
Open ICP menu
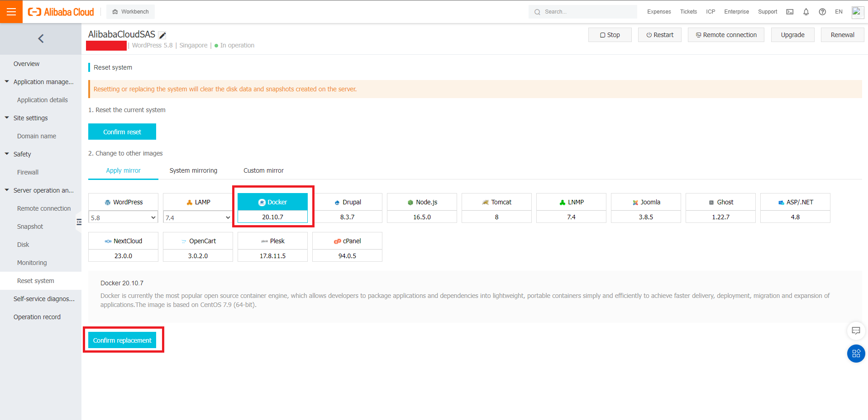coord(711,12)
